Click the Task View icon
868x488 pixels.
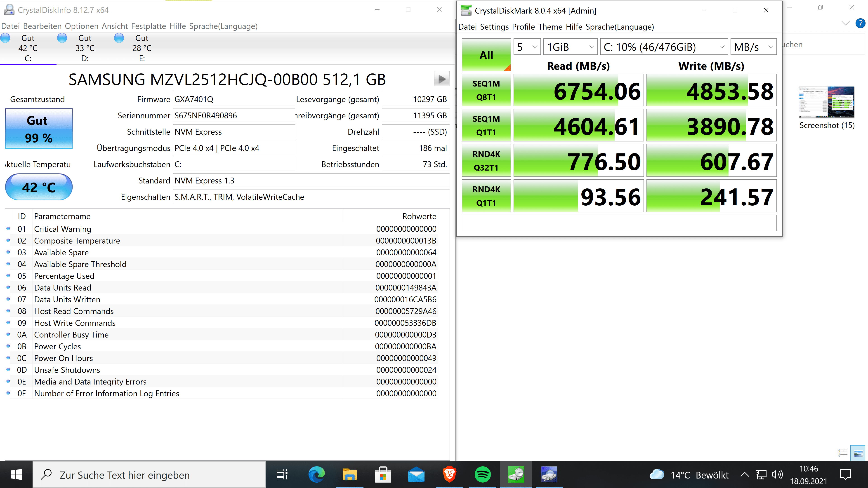tap(282, 474)
